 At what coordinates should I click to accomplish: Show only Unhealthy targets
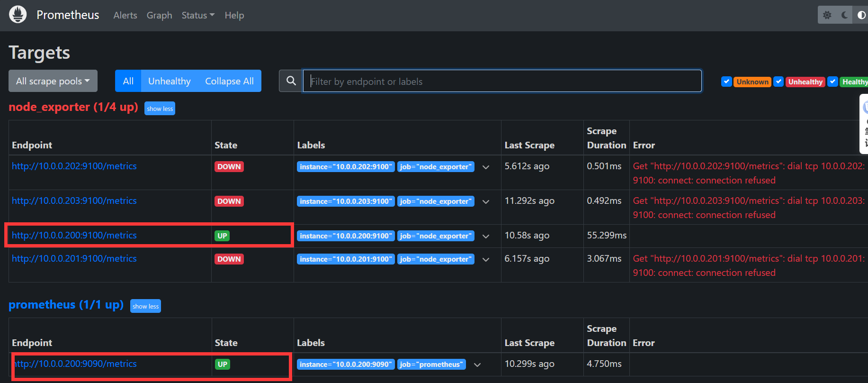(x=170, y=81)
